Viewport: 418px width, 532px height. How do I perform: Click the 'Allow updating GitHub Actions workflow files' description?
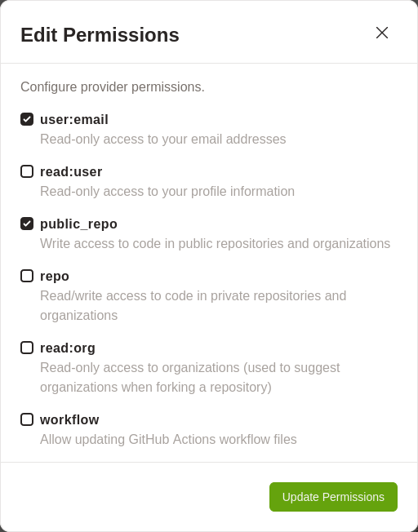coord(168,439)
